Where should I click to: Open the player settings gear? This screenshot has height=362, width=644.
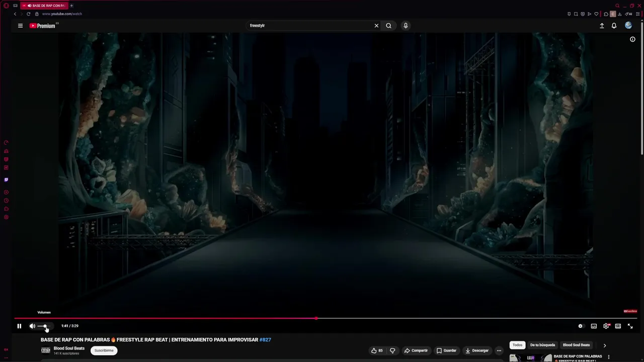tap(606, 326)
